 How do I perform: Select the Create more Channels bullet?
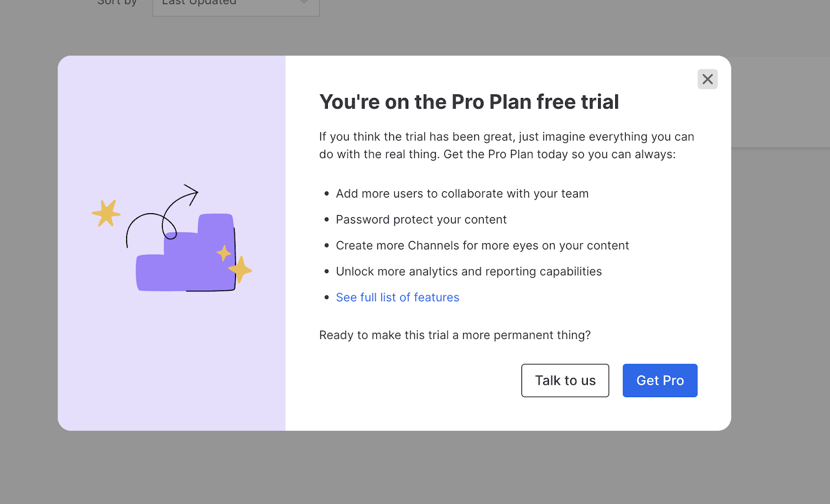tap(482, 245)
